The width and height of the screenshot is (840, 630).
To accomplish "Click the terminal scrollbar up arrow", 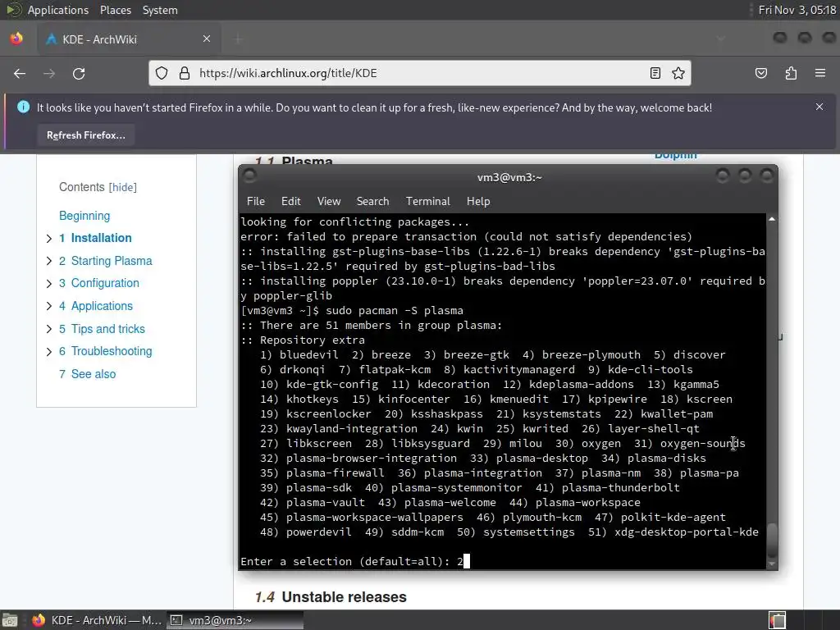I will click(771, 219).
